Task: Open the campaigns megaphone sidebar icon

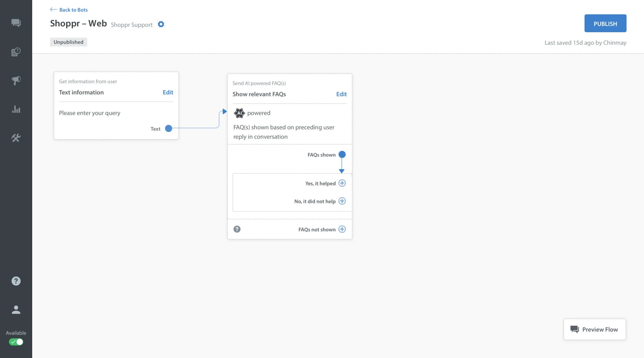Action: [x=16, y=80]
